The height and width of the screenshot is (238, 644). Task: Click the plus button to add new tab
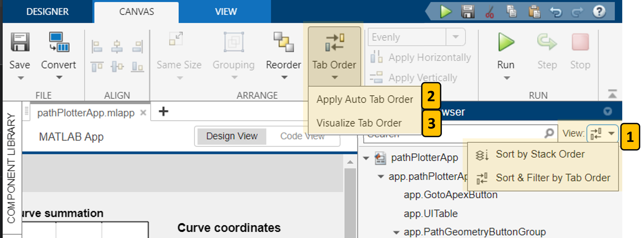(x=163, y=111)
